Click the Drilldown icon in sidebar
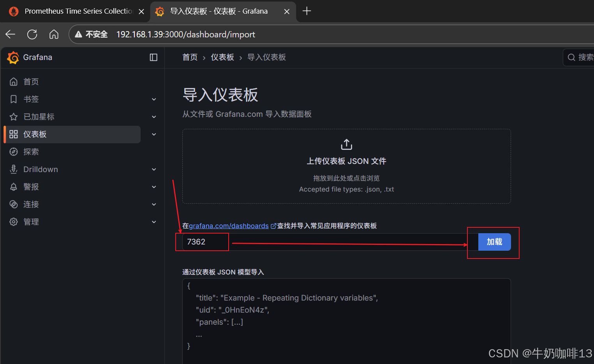This screenshot has height=364, width=594. 14,169
